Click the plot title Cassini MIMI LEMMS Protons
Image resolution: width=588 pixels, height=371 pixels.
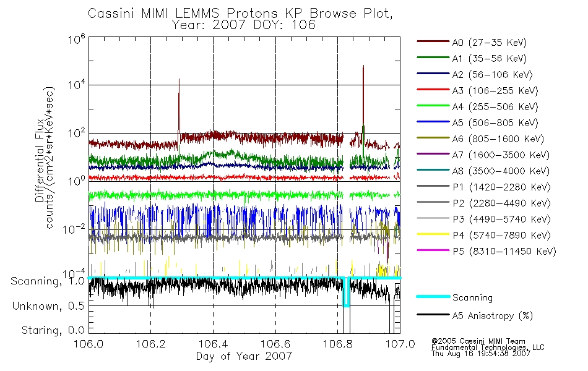click(x=240, y=14)
